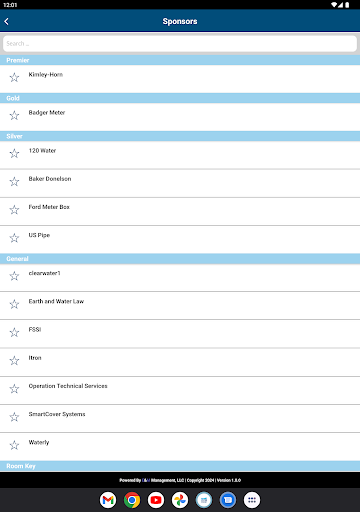Open YouTube app in dock
The width and height of the screenshot is (360, 512).
coord(156,500)
